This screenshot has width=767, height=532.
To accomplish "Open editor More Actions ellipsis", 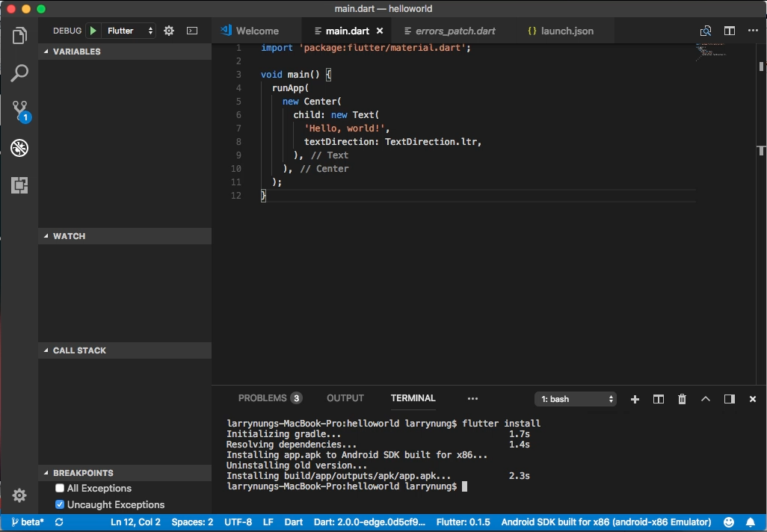I will (753, 31).
